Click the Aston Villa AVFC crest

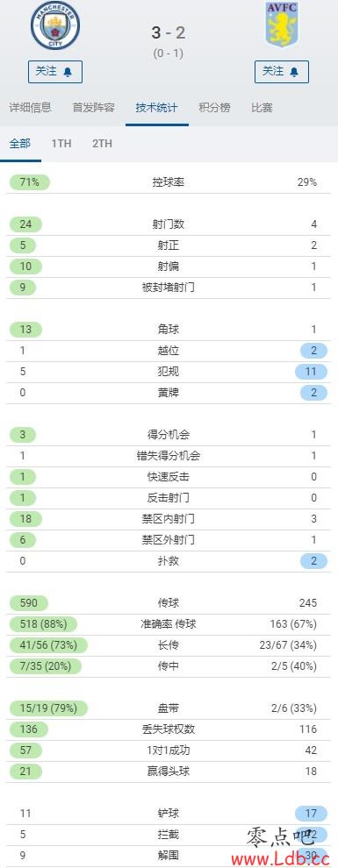point(282,25)
